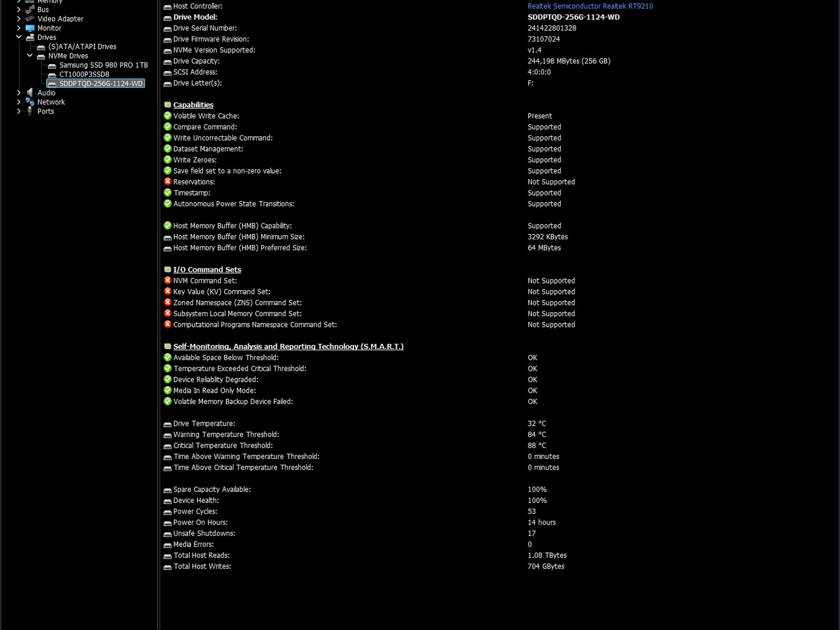
Task: Click the red X icon beside Reservations
Action: click(167, 182)
